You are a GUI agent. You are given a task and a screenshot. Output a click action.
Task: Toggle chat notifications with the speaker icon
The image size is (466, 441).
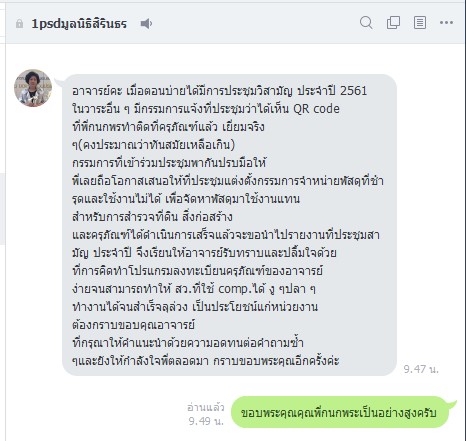pyautogui.click(x=146, y=24)
